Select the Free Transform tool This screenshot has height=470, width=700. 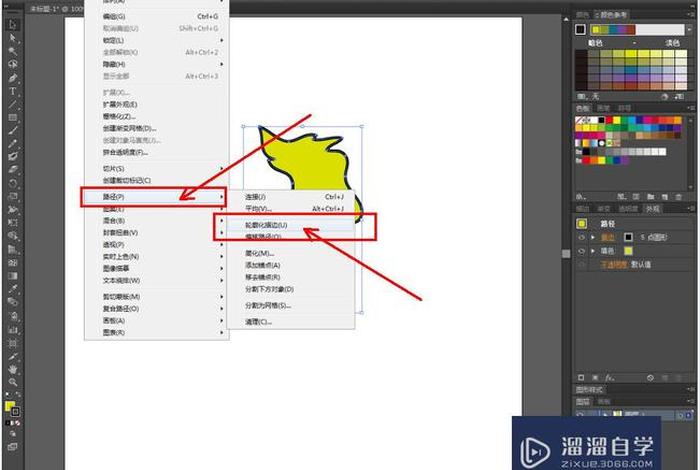point(12,223)
